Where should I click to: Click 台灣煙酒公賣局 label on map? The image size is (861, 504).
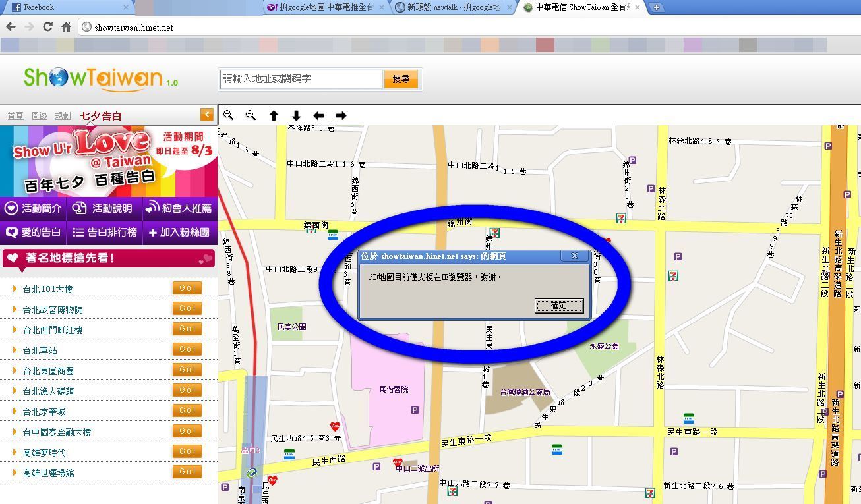click(525, 392)
